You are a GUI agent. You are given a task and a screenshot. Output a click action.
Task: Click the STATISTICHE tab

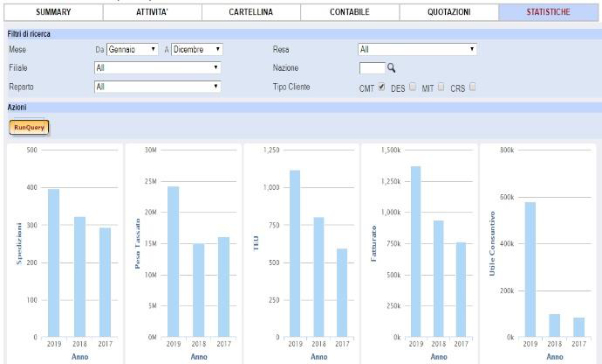548,12
